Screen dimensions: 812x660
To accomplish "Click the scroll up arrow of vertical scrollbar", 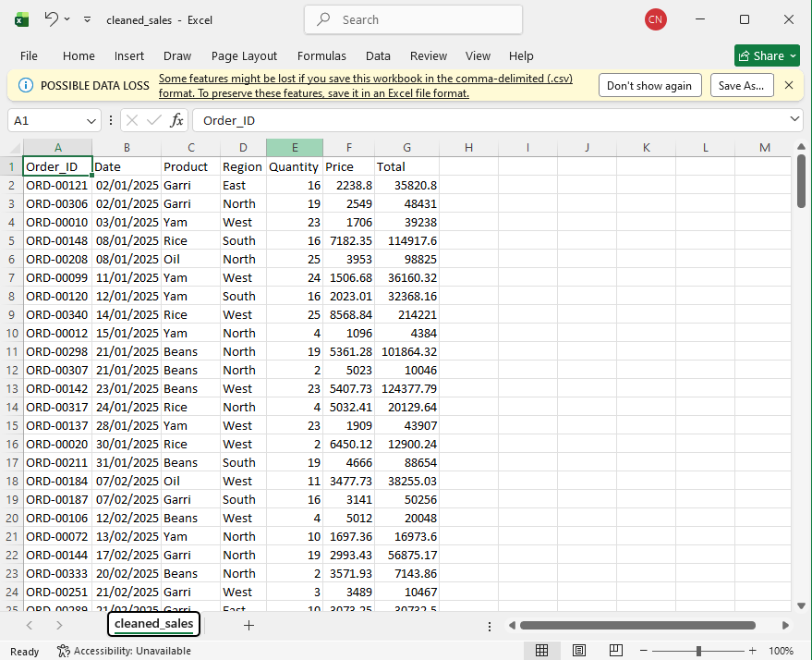I will point(801,147).
